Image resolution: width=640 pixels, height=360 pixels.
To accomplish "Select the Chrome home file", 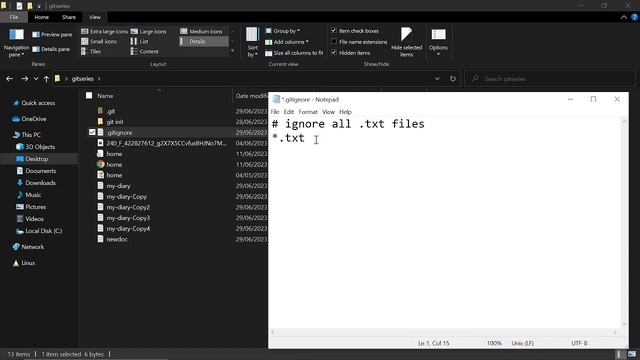I will tap(114, 164).
